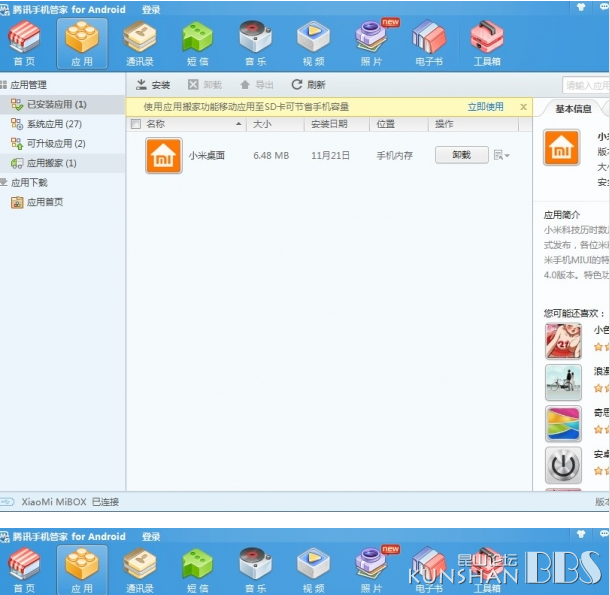Sort the app list by 大小 column

point(262,124)
